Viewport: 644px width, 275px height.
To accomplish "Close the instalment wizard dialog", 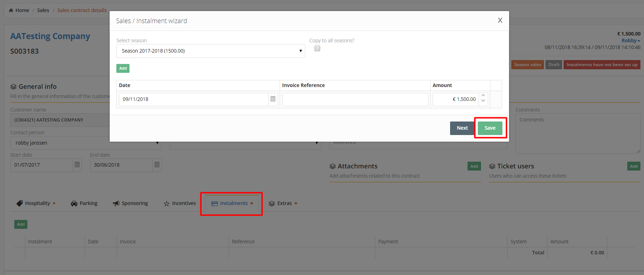I will (x=500, y=20).
